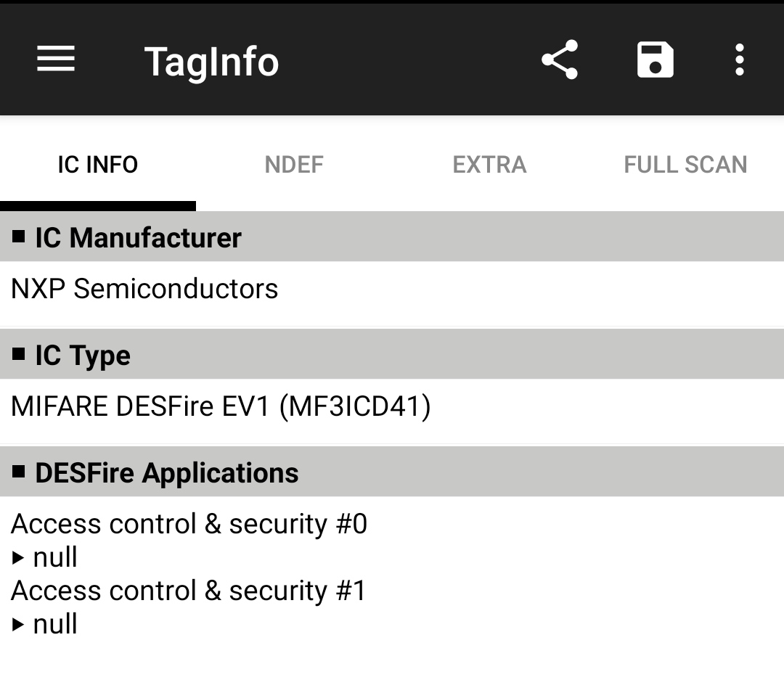This screenshot has width=784, height=685.
Task: Save the scan with floppy icon
Action: [x=655, y=60]
